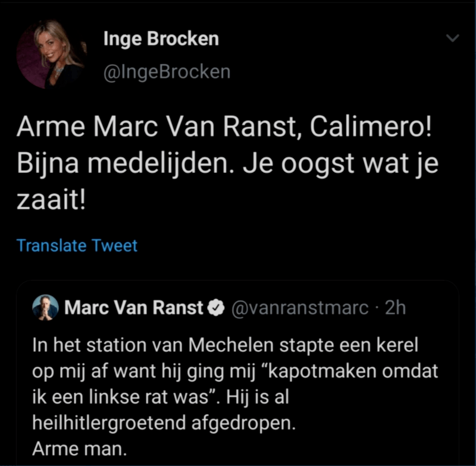This screenshot has height=466, width=476.
Task: Open Marc Van Ranst's name in quoted tweet
Action: click(133, 308)
